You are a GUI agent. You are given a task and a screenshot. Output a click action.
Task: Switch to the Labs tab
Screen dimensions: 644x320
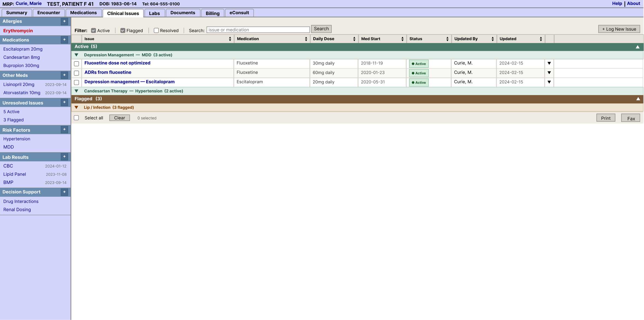coord(154,13)
